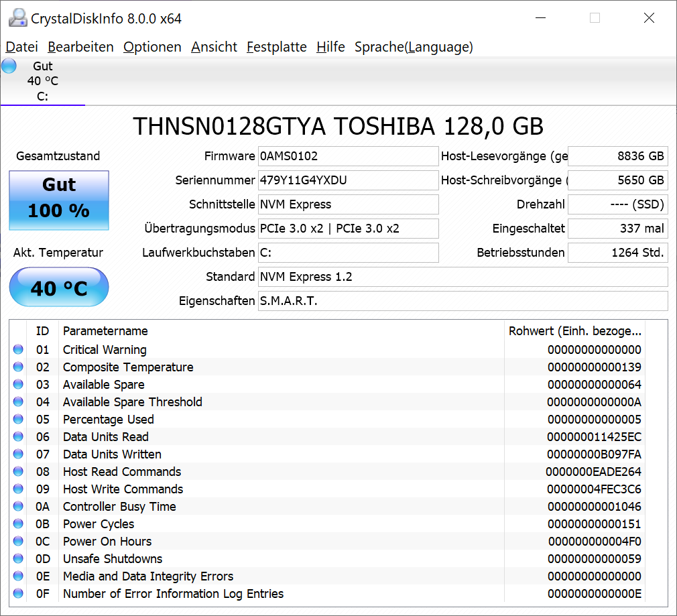Viewport: 677px width, 616px height.
Task: Click the Akt. Temperatur label
Action: pos(58,253)
